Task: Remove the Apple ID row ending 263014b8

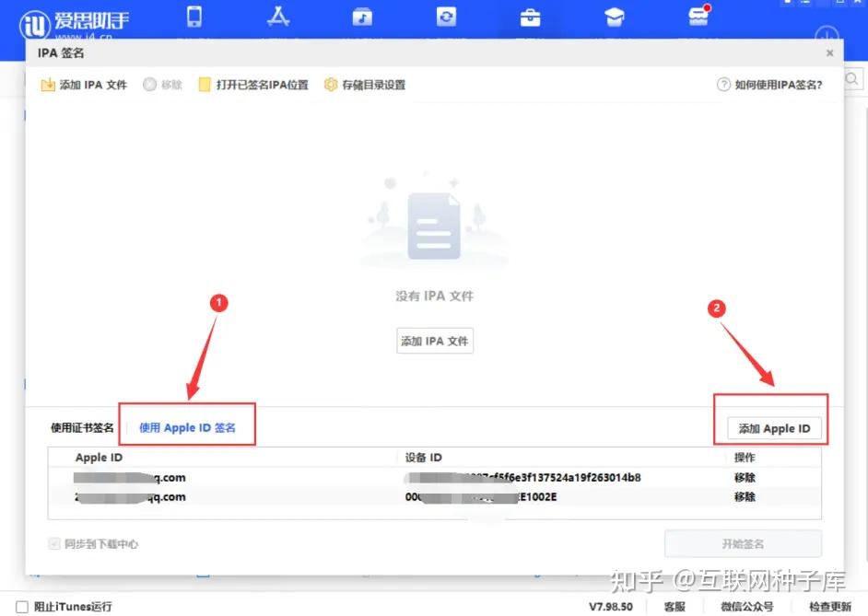Action: coord(745,477)
